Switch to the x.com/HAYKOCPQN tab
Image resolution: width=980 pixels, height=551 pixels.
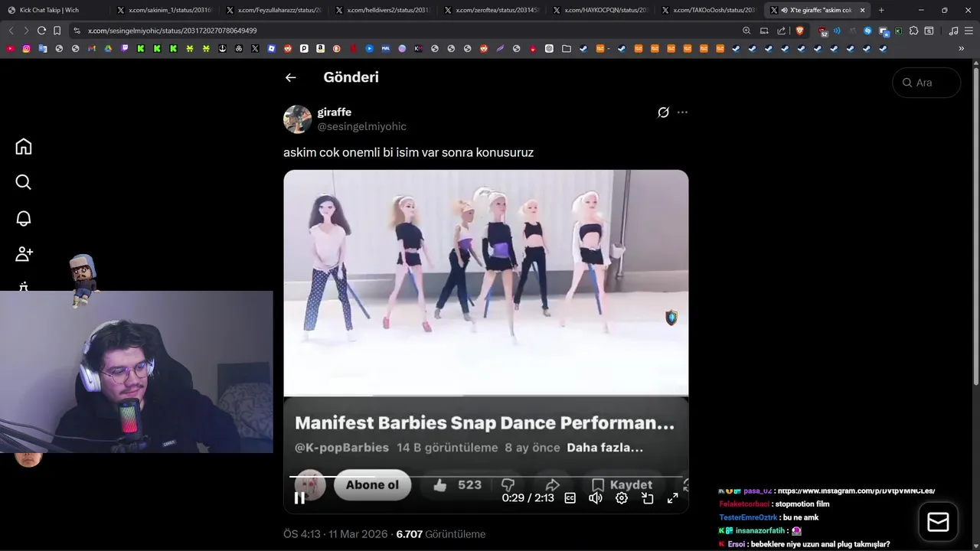click(599, 10)
